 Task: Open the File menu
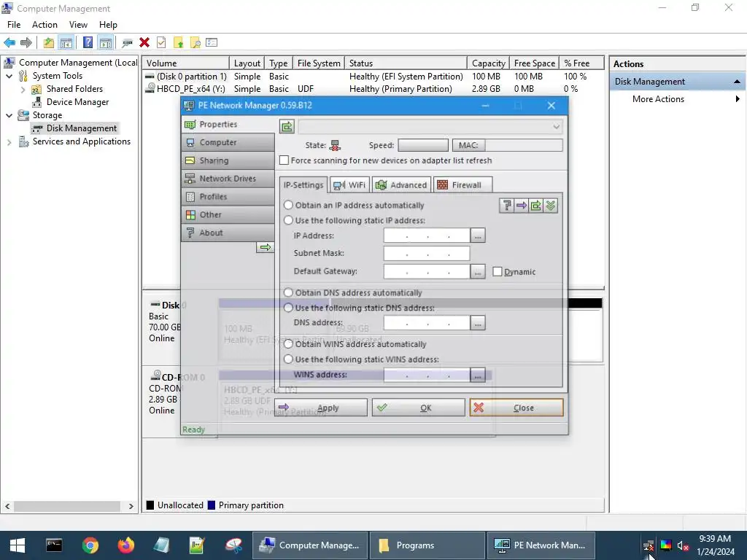point(14,25)
